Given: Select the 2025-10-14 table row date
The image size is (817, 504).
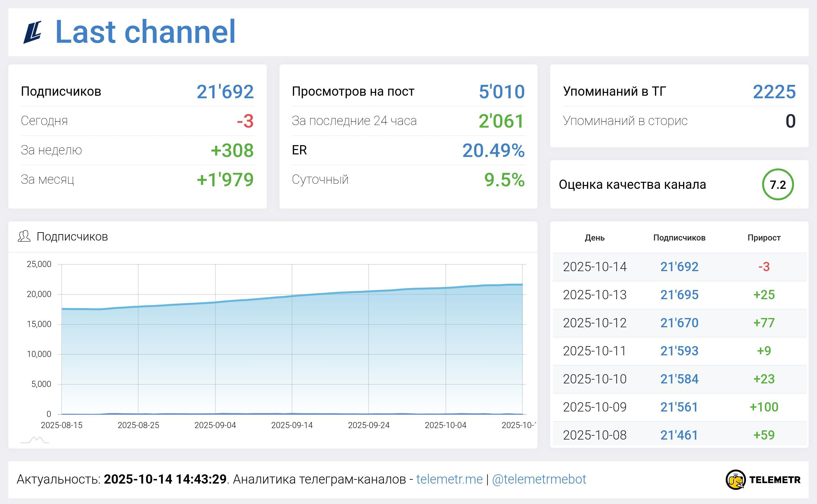Looking at the screenshot, I should (595, 267).
